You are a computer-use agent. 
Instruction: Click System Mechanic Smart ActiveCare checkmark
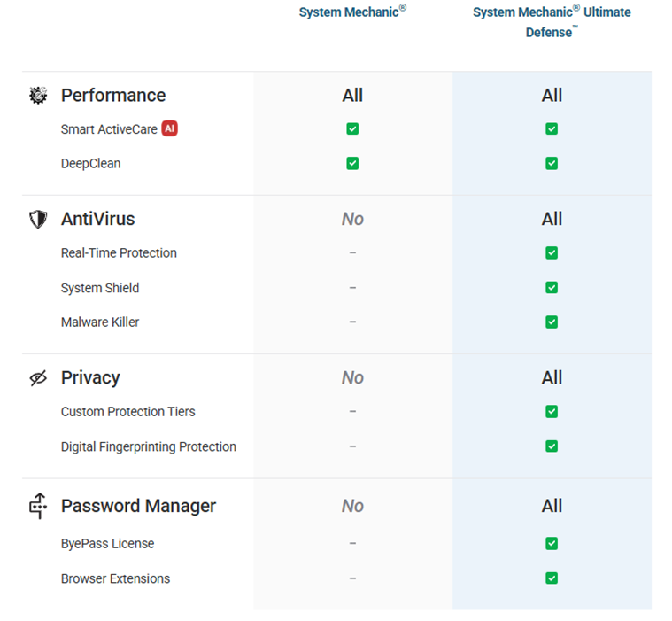click(352, 129)
